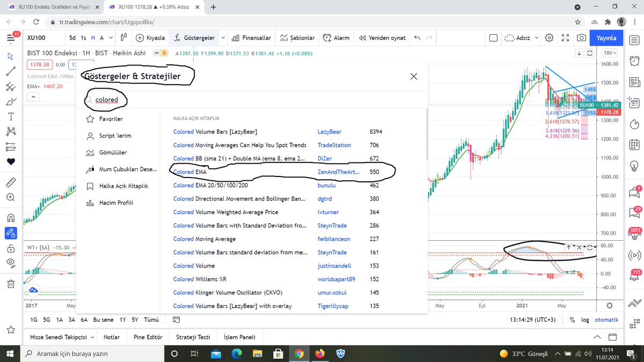Select the text T annotation tool
This screenshot has height=362, width=644.
pyautogui.click(x=11, y=116)
